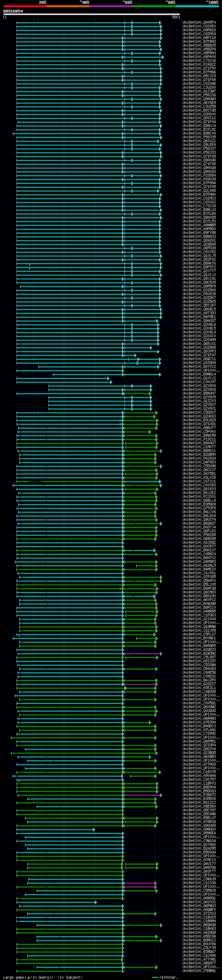Pick the UniRef100_A5C3I9 hit name
This screenshot has height=980, width=222.
[x=199, y=76]
